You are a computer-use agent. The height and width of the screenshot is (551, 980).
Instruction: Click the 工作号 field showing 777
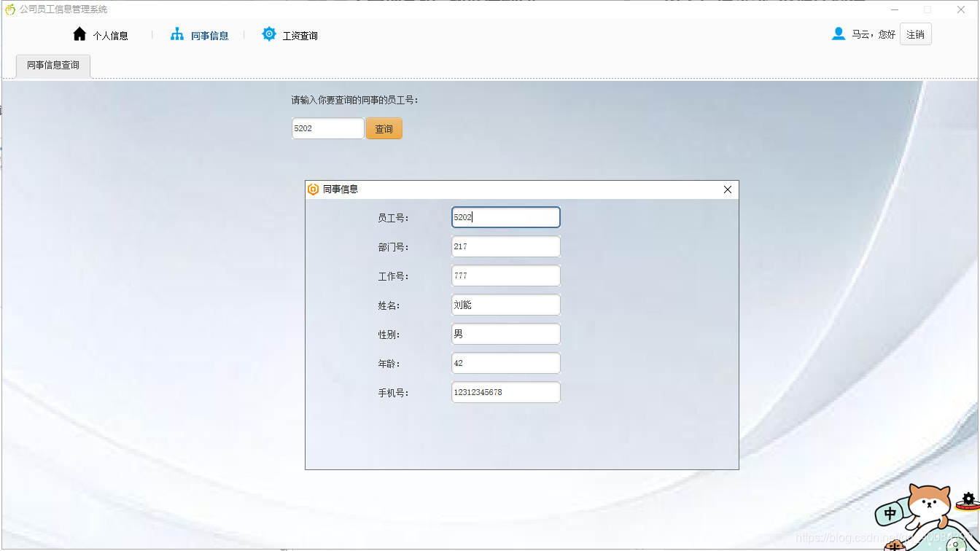tap(505, 275)
